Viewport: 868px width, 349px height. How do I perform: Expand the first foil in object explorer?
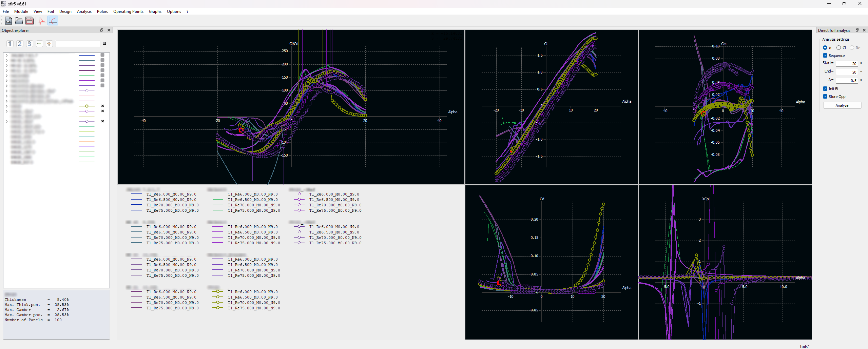coord(6,55)
